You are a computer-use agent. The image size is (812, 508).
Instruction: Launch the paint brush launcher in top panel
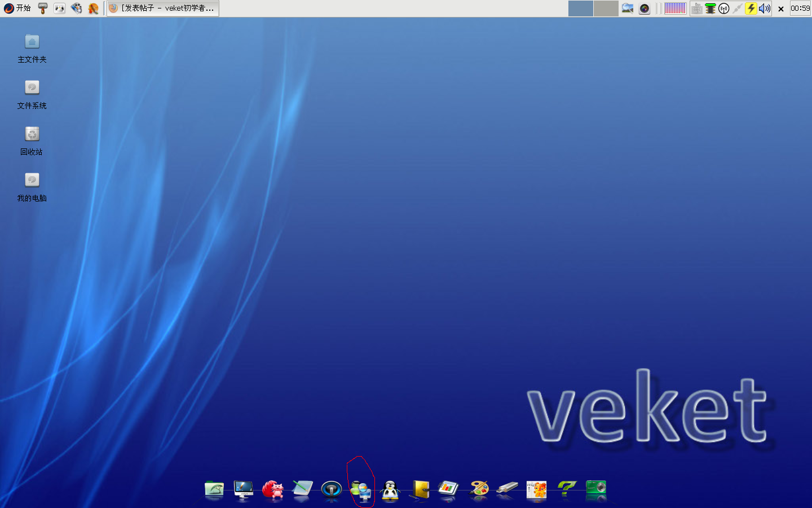pyautogui.click(x=94, y=8)
